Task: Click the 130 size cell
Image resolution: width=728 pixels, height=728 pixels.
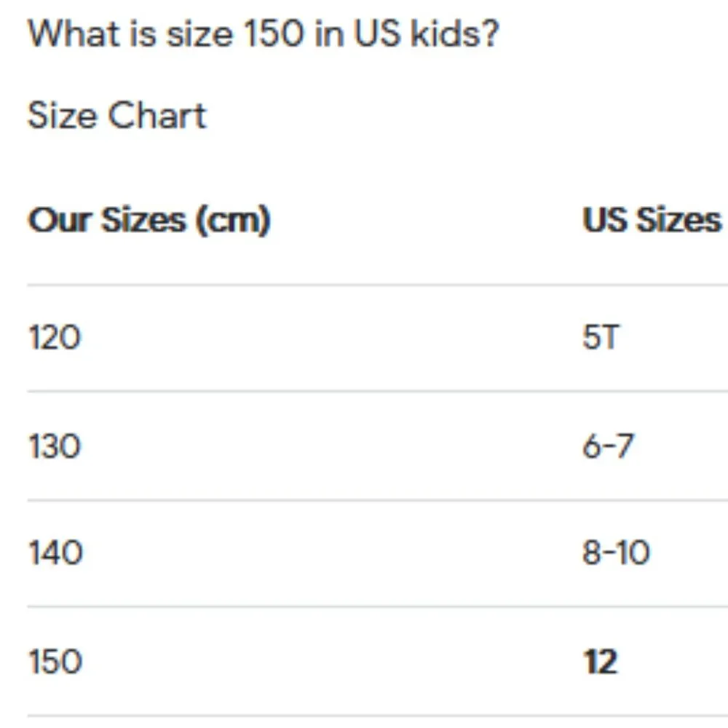Action: (55, 447)
